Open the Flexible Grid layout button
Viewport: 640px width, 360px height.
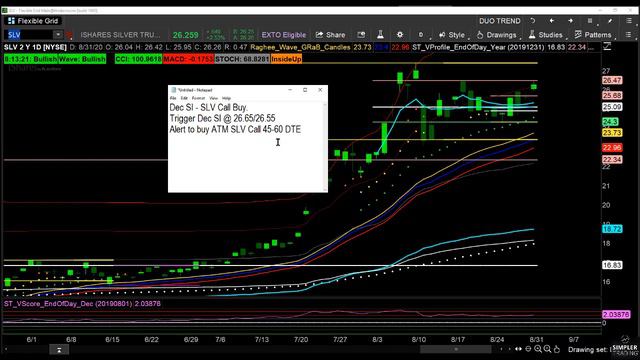(33, 21)
